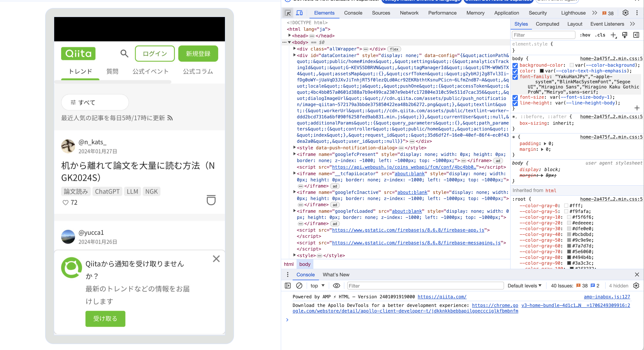Click the Qiita search magnifier icon
644x350 pixels.
click(x=124, y=53)
